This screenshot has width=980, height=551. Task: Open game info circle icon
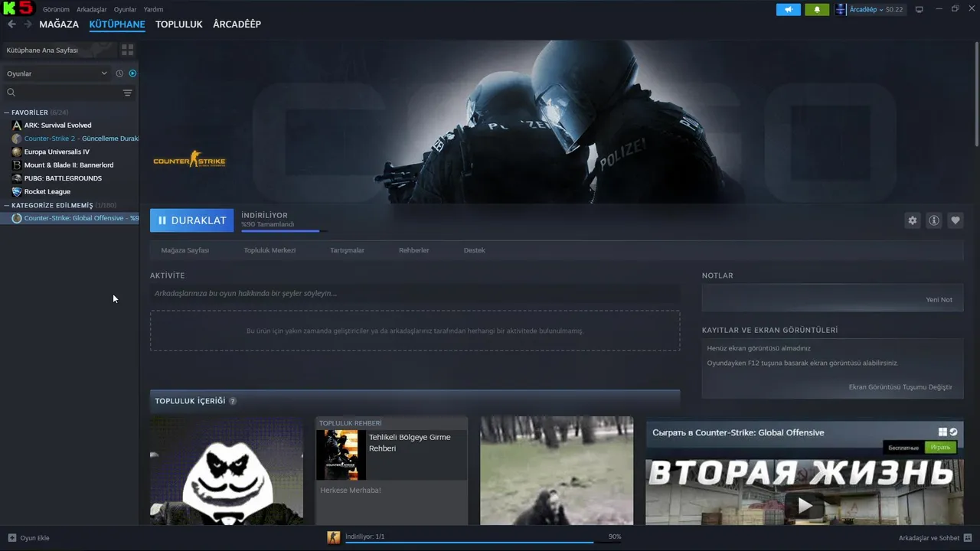[x=934, y=220]
